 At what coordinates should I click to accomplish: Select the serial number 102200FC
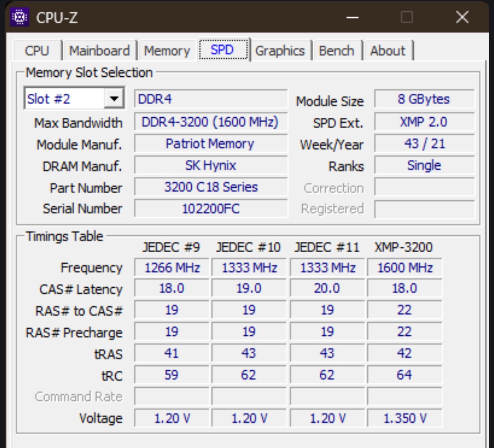click(x=211, y=208)
